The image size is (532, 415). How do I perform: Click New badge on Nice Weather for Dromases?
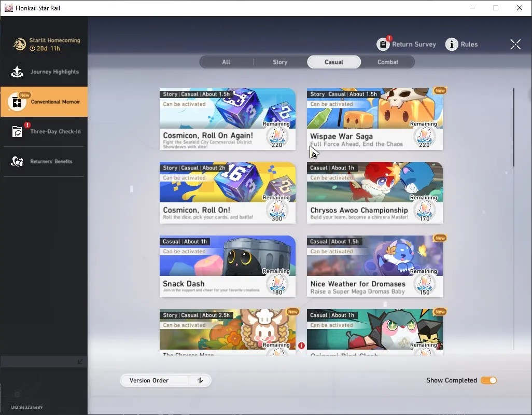coord(440,238)
